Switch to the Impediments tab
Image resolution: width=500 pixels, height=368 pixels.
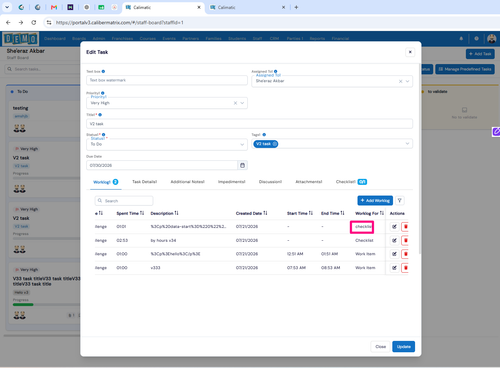[x=231, y=182]
